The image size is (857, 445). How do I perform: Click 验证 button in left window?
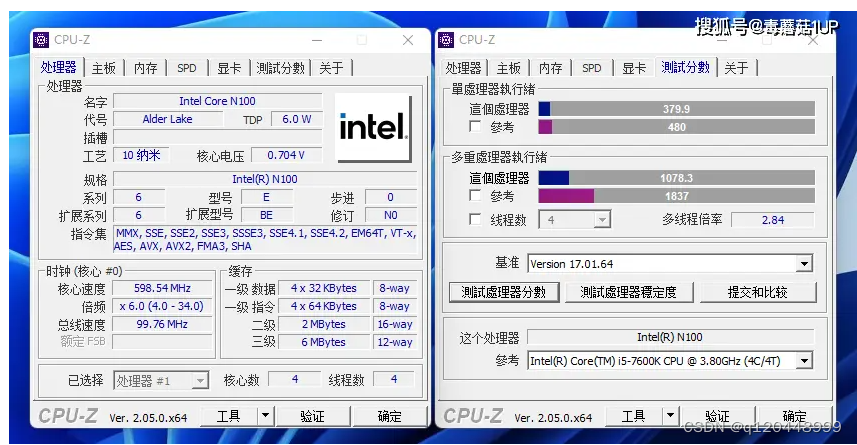313,416
